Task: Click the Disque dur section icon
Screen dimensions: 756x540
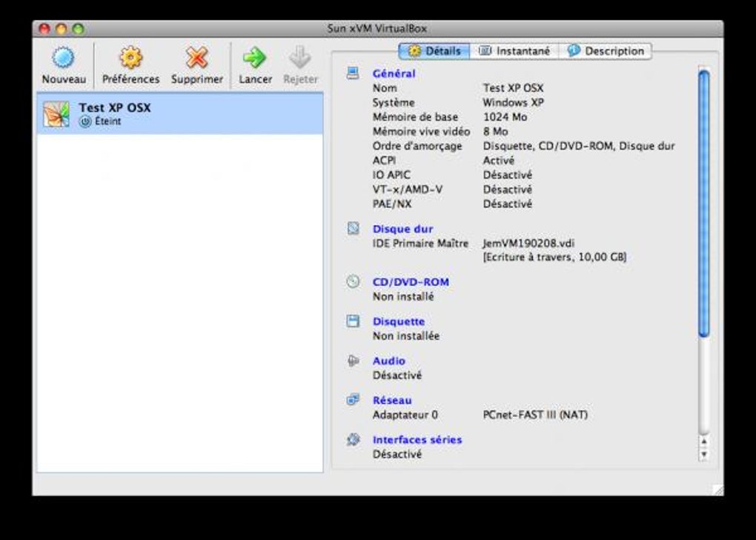Action: pos(353,228)
